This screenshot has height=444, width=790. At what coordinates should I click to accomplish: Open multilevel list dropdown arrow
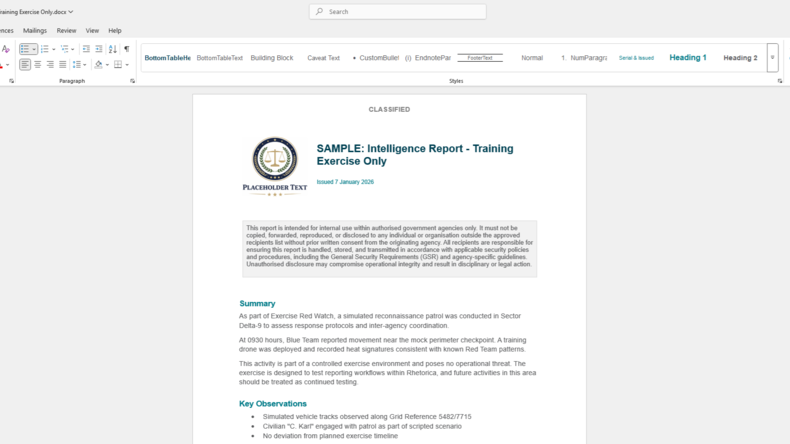pos(73,49)
